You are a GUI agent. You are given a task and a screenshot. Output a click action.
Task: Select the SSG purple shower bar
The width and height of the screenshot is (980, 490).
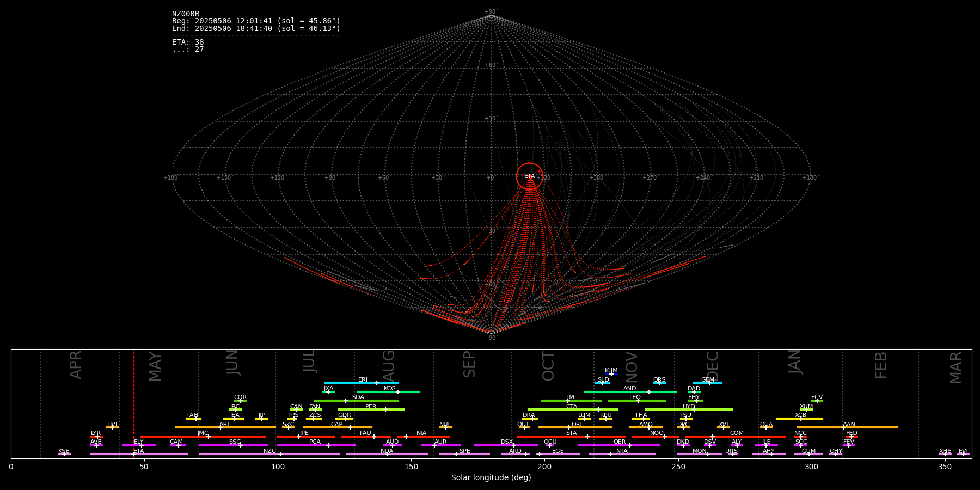pyautogui.click(x=234, y=445)
